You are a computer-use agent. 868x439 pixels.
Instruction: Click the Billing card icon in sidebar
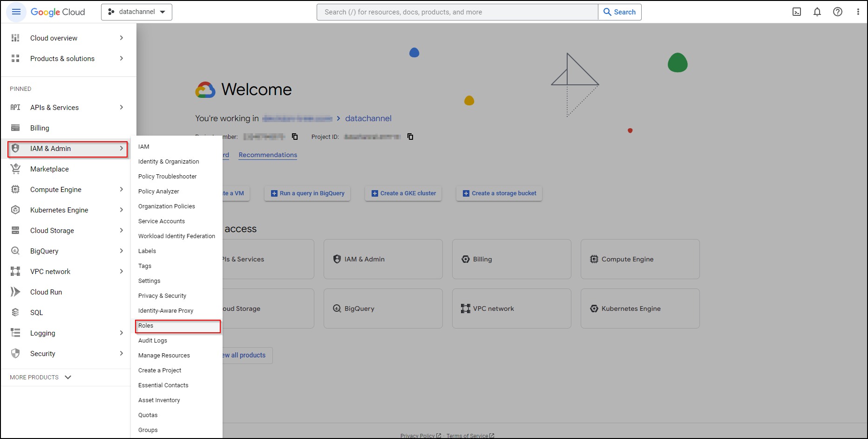click(x=15, y=128)
